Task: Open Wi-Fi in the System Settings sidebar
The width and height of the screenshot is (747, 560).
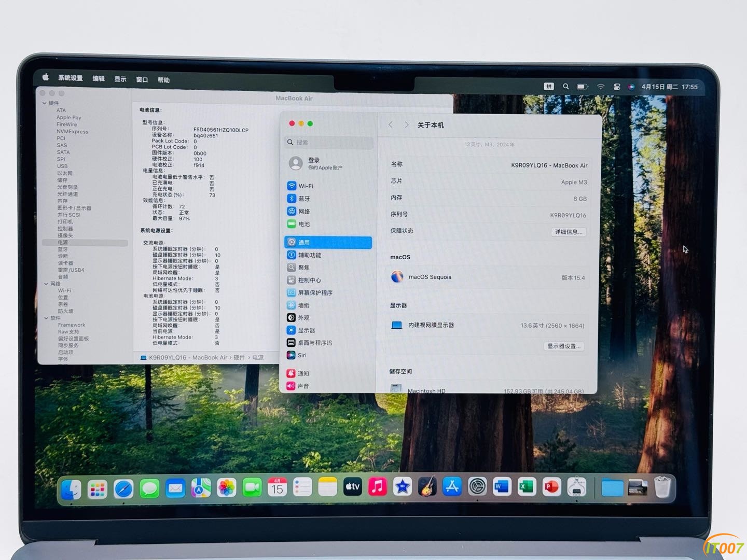Action: [328, 186]
